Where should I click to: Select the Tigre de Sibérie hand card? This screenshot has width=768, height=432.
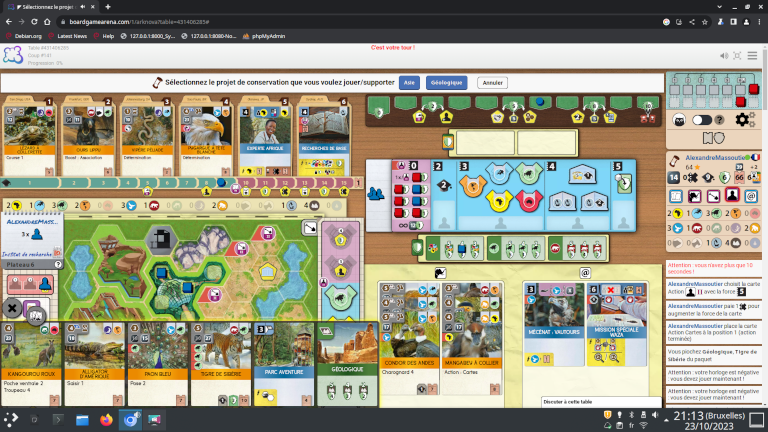click(x=220, y=363)
